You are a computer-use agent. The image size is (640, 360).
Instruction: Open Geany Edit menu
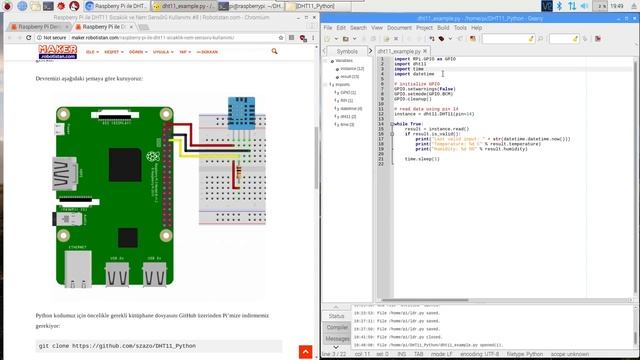tap(341, 28)
